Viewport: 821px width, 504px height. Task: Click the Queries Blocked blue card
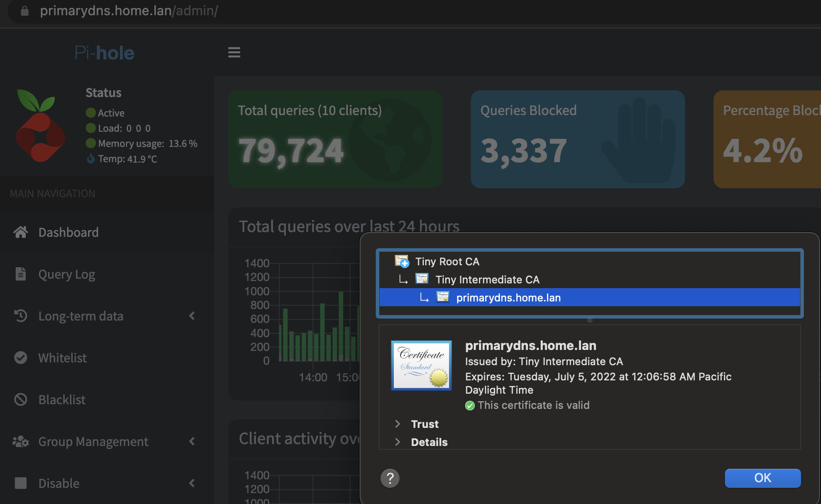578,139
